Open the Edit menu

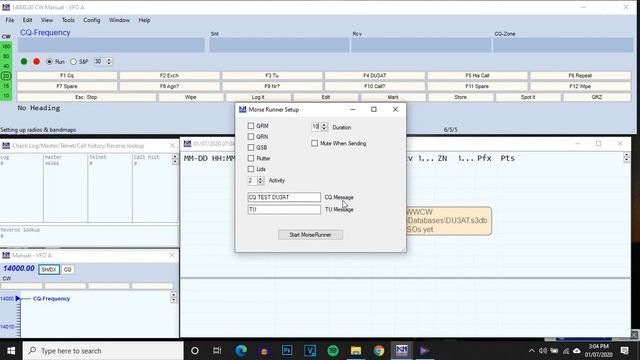pyautogui.click(x=27, y=20)
